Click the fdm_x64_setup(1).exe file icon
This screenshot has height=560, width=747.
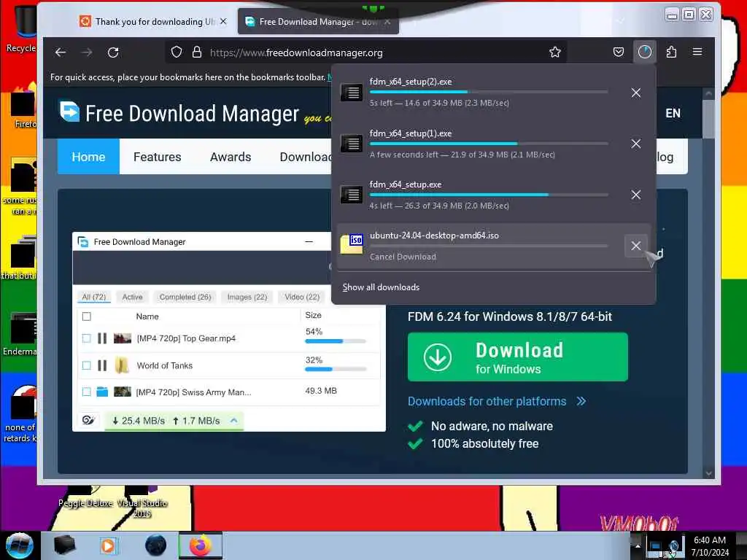click(x=352, y=144)
